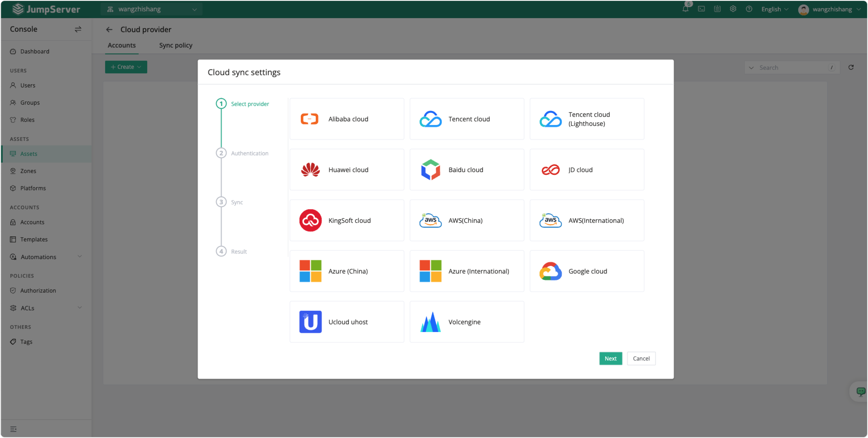Select the Google cloud logo
Viewport: 868px width, 438px height.
coord(550,271)
